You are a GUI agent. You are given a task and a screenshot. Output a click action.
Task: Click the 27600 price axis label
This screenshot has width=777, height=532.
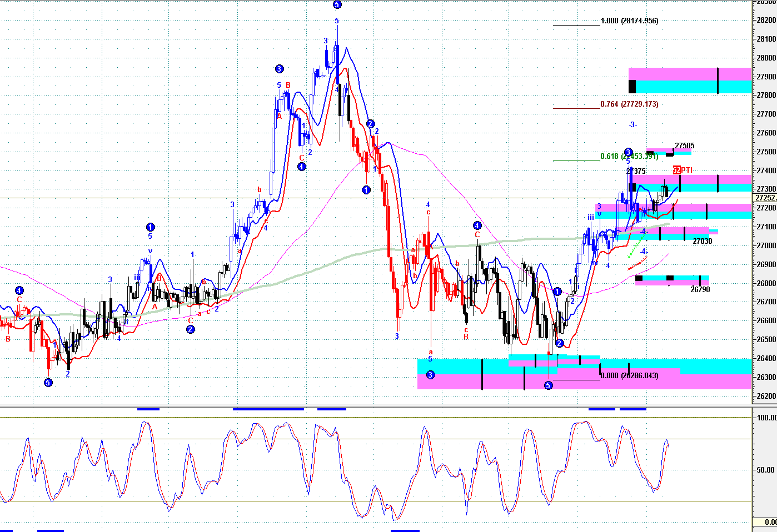[x=766, y=133]
